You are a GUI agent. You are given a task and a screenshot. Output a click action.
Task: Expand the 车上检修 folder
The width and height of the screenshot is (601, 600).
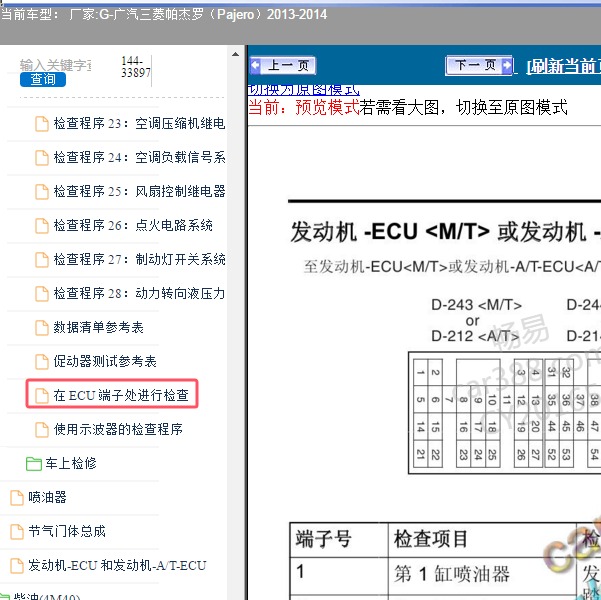pyautogui.click(x=71, y=464)
